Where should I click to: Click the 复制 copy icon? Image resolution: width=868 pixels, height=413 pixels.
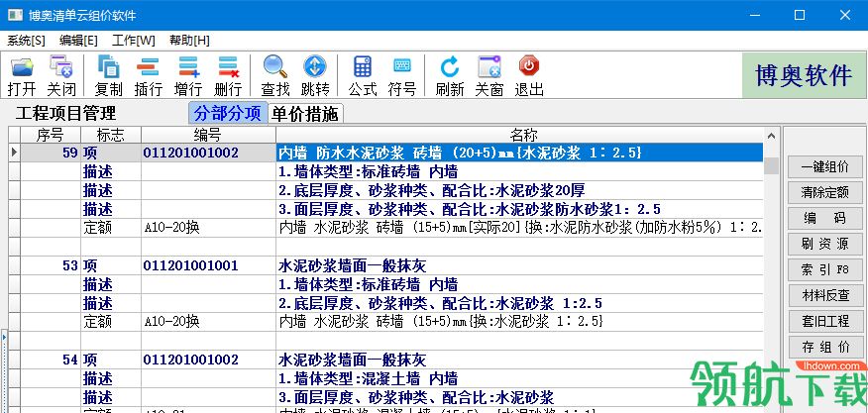[109, 76]
